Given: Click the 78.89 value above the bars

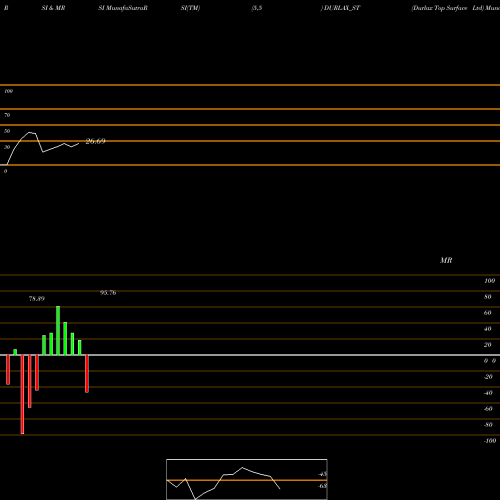Looking at the screenshot, I should point(37,299).
